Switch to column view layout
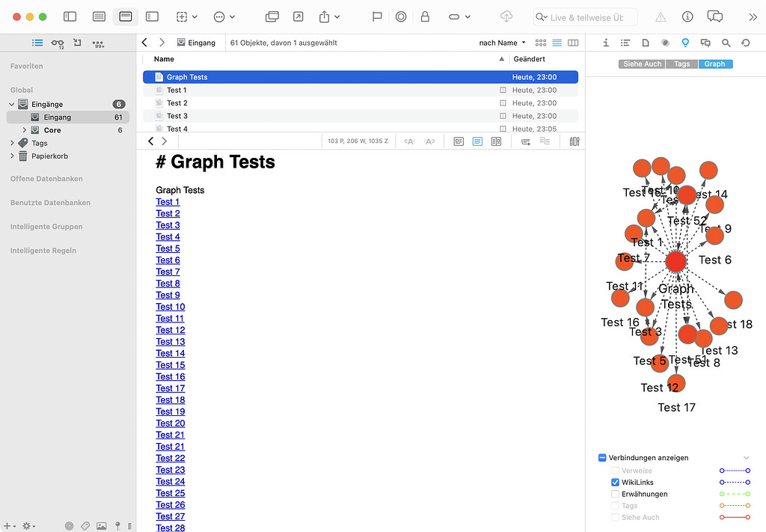766x532 pixels. [573, 43]
